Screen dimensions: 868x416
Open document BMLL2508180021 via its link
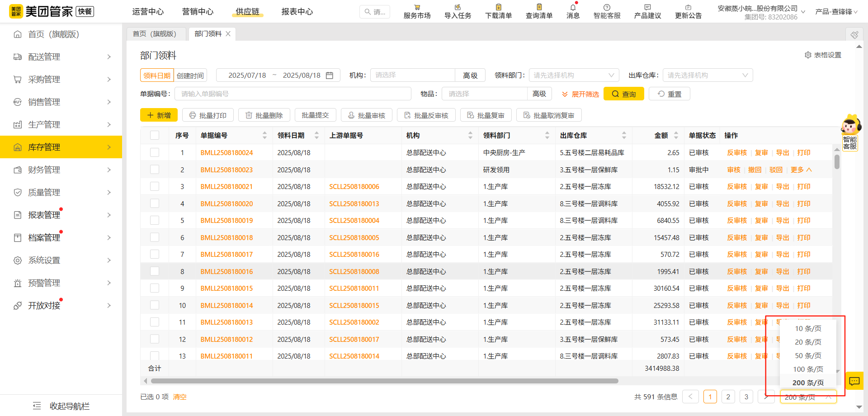pyautogui.click(x=226, y=186)
